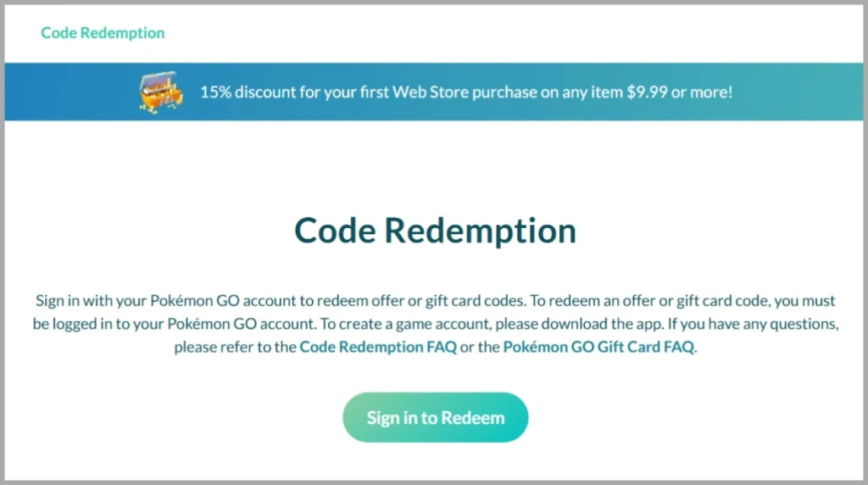Screen dimensions: 868x485
Task: Click the "15%" figure in the banner
Action: [214, 92]
